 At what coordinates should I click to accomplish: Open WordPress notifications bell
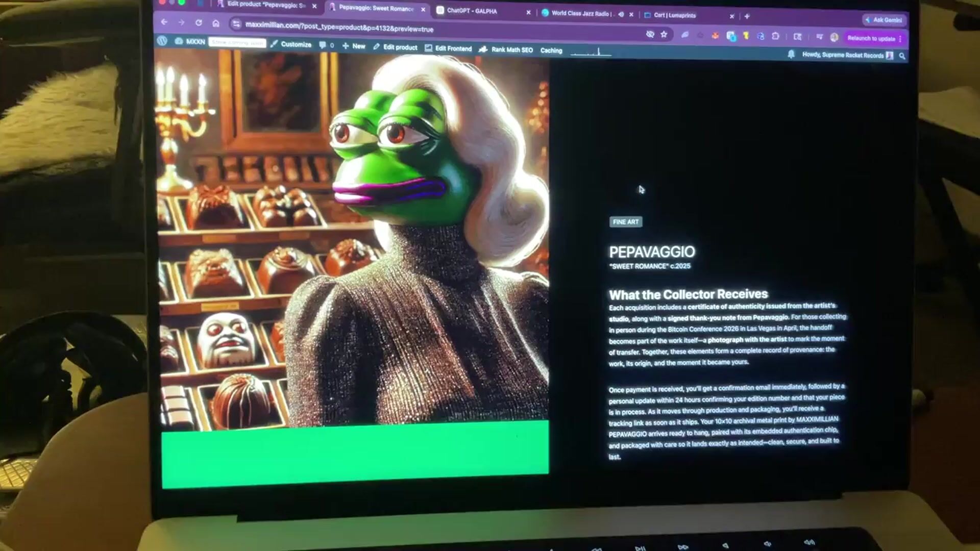click(791, 54)
